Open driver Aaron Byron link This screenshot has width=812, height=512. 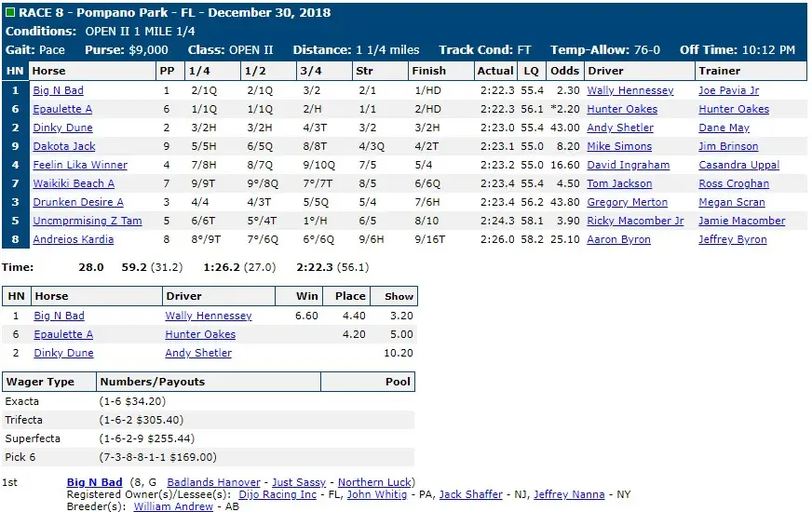[x=619, y=239]
